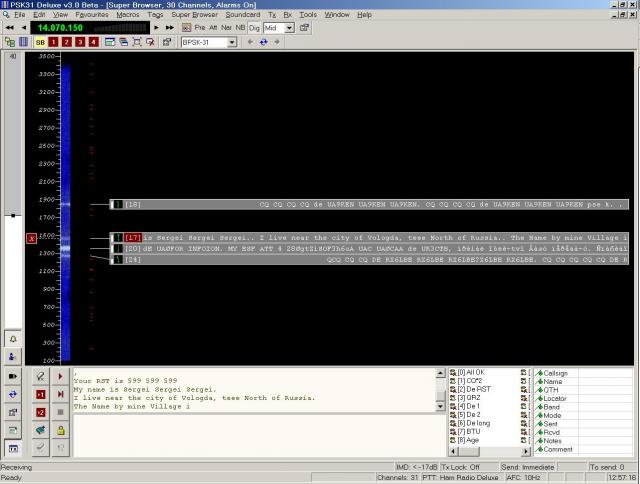The width and height of the screenshot is (640, 484).
Task: Select channel [17] Sergei row
Action: (369, 238)
